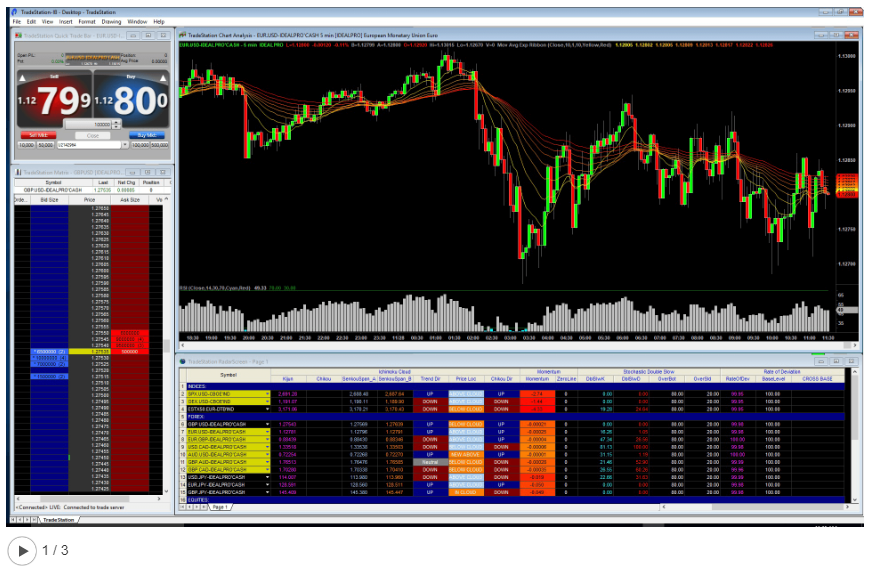Open the Insert menu

tap(65, 22)
